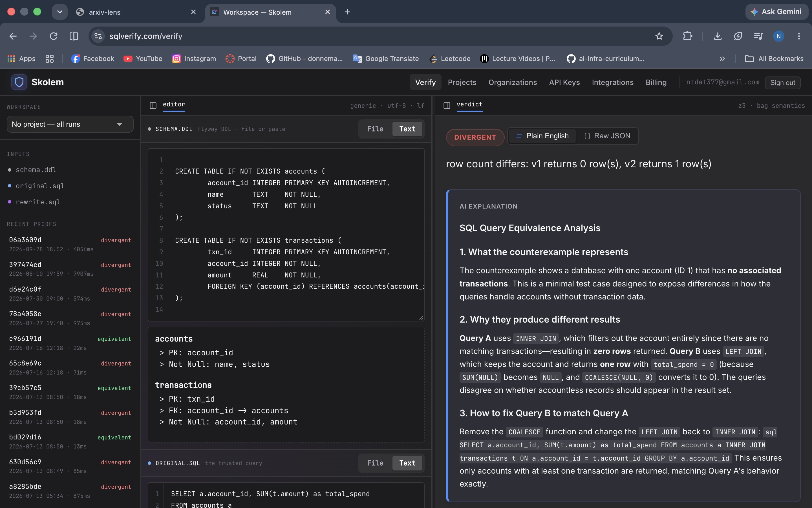Bookmark this page with the star icon

pyautogui.click(x=659, y=36)
